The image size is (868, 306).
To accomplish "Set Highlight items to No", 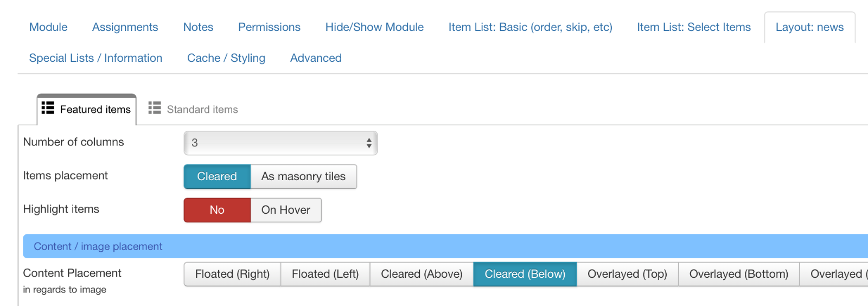I will [217, 210].
